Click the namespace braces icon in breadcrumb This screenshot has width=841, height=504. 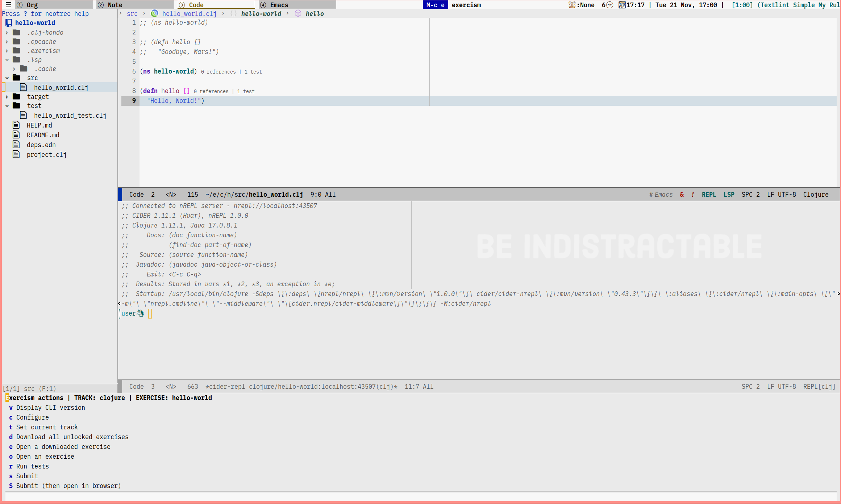point(234,13)
